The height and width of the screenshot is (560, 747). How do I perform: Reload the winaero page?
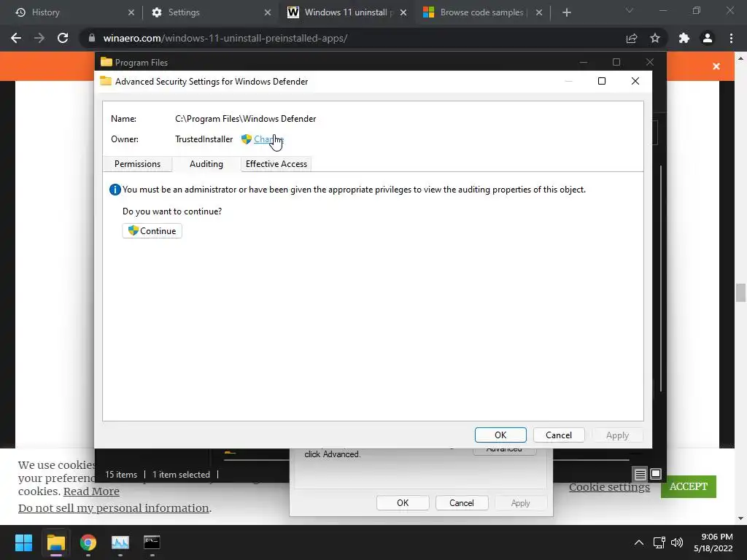click(x=63, y=38)
